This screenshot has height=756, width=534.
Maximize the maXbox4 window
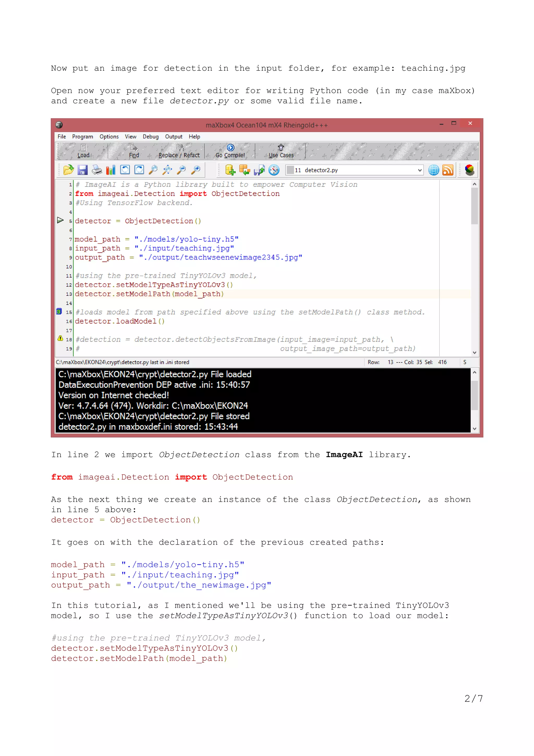coord(454,123)
